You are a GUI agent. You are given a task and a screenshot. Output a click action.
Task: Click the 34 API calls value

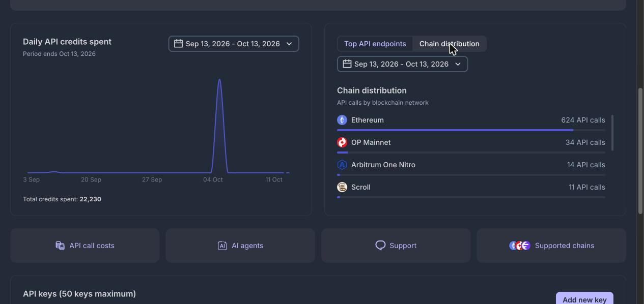point(585,142)
